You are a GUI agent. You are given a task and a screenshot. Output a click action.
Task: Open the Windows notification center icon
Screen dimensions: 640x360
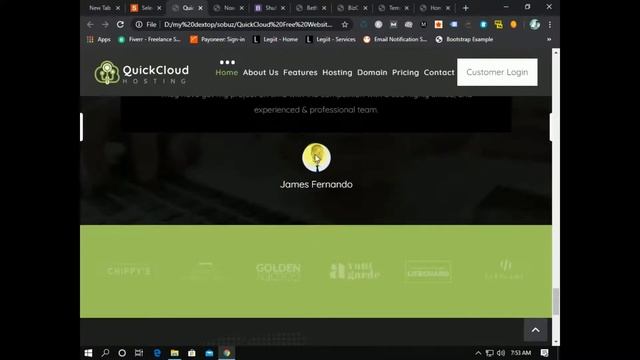(544, 353)
